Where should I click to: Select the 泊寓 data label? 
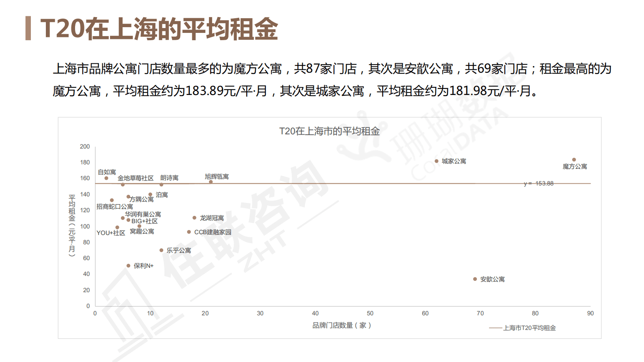[x=162, y=195]
